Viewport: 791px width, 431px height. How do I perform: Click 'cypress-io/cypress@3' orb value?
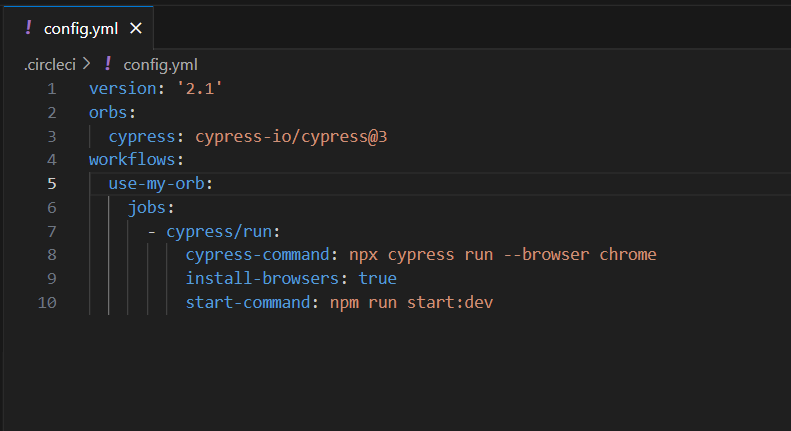click(291, 136)
